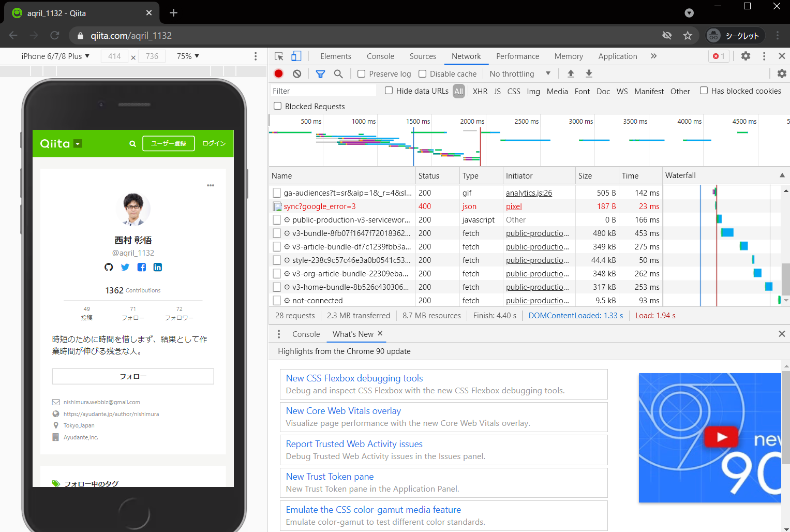Switch to the Performance tab
The height and width of the screenshot is (532, 790).
pyautogui.click(x=517, y=56)
